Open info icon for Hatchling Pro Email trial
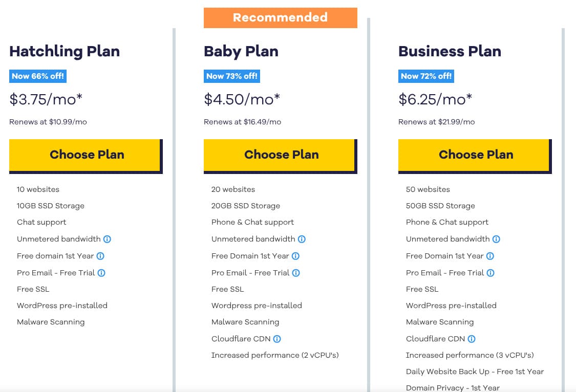576x392 pixels. [101, 273]
